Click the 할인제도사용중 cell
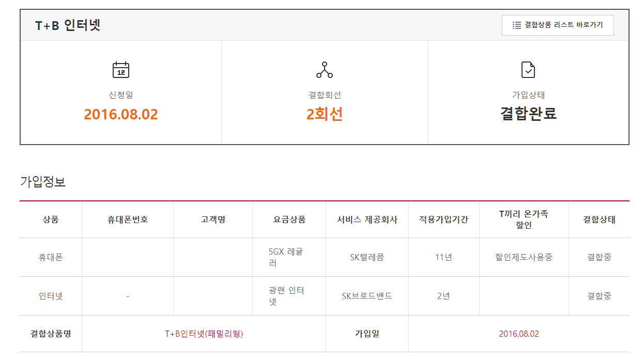Image resolution: width=644 pixels, height=361 pixels. pyautogui.click(x=524, y=257)
